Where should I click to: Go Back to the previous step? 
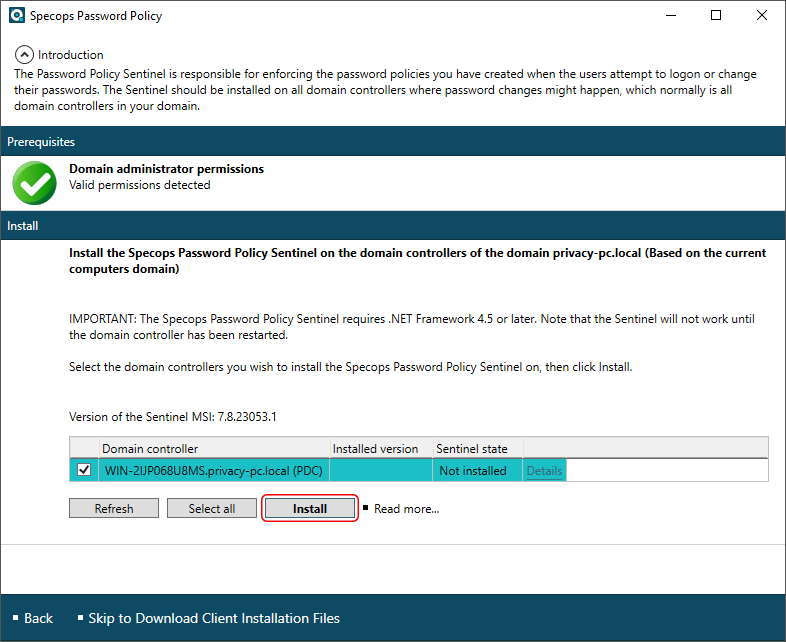(x=38, y=618)
